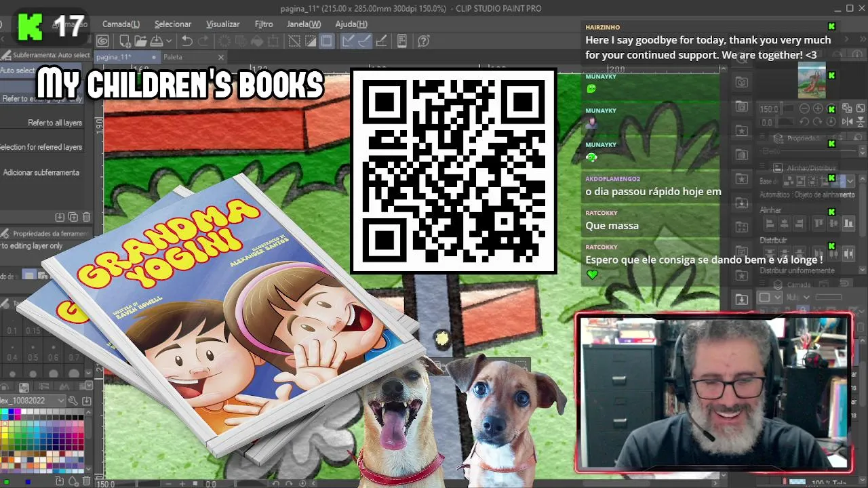The image size is (868, 488).
Task: Open the Filtro menu
Action: (264, 24)
